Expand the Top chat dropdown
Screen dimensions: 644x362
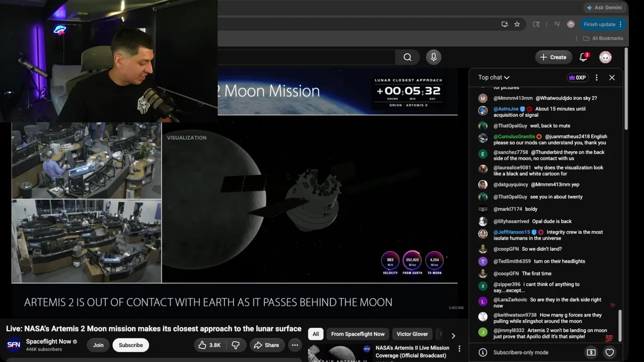click(x=494, y=77)
